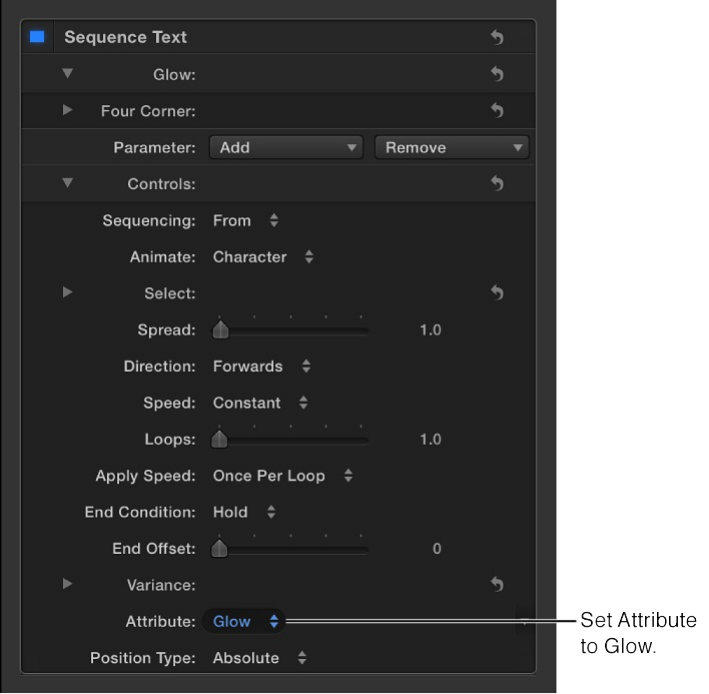Open the Parameter Add pop-up menu
Screen dimensions: 709x694
(x=286, y=147)
